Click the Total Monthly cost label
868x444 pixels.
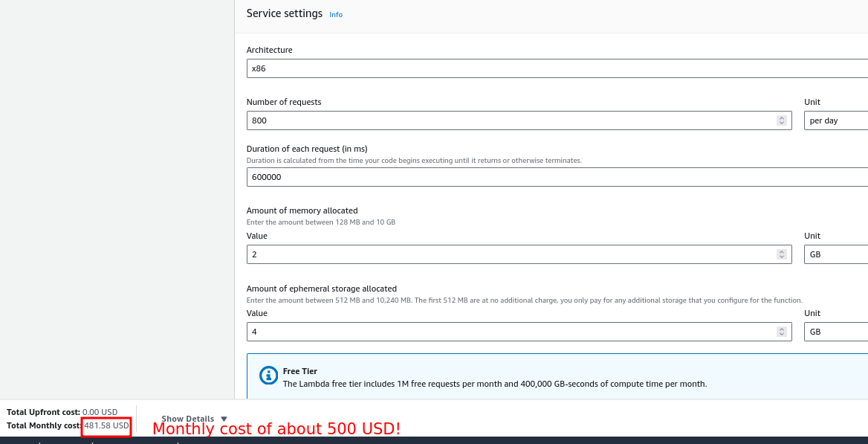44,425
